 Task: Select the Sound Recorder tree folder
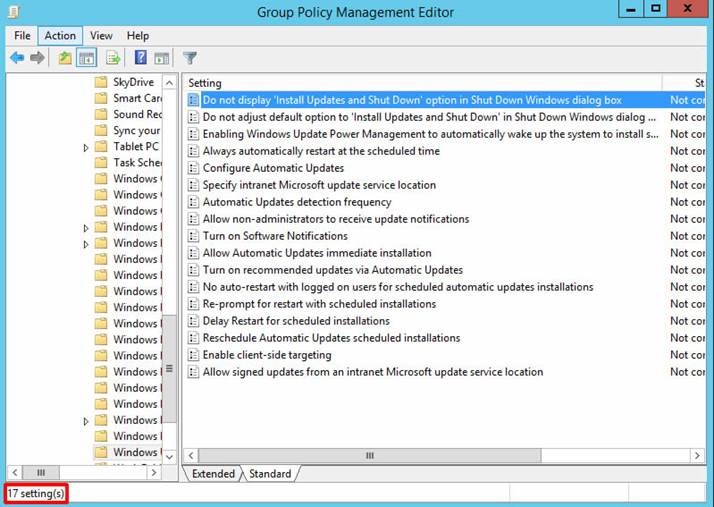[137, 114]
